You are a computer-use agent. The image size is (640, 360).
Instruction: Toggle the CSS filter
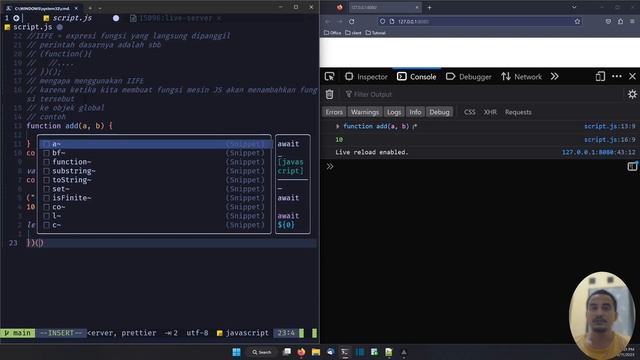(x=469, y=112)
